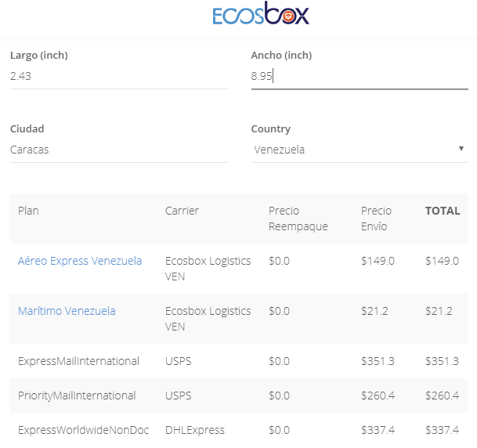Click the Ecosbox Logistics VEN carrier for Marítimo
The height and width of the screenshot is (448, 477).
208,318
